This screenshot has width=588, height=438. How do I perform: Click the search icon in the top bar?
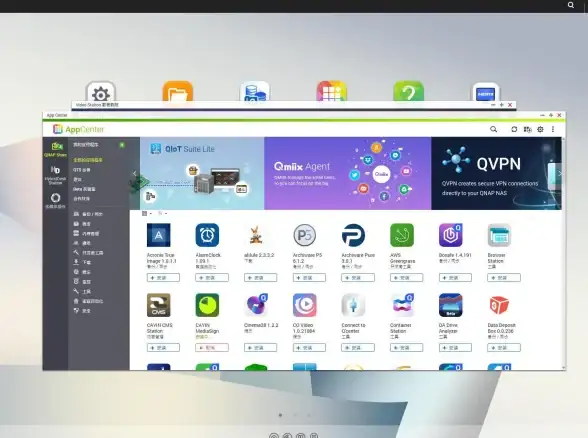click(571, 5)
